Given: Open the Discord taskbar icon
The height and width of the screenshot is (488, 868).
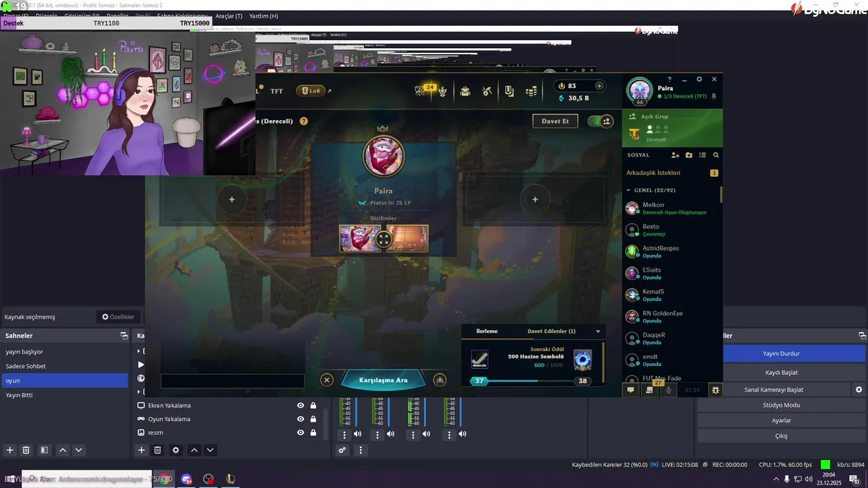Looking at the screenshot, I should click(x=186, y=479).
